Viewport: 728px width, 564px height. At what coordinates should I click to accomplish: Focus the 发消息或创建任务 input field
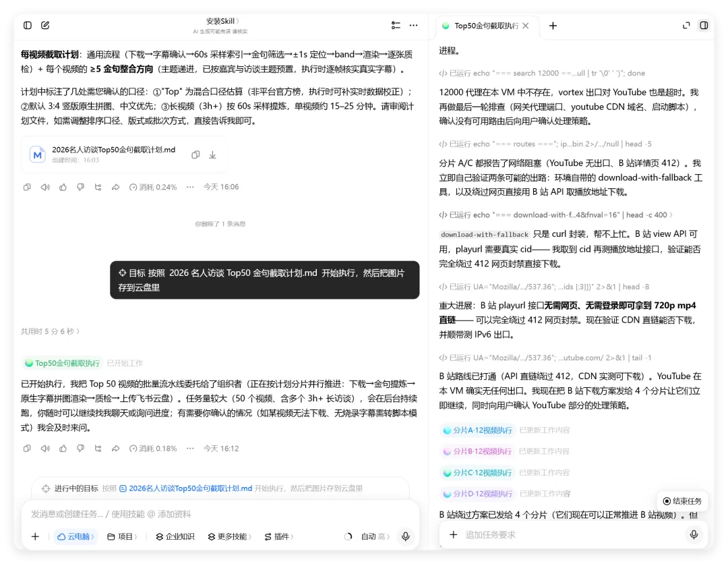coord(220,514)
